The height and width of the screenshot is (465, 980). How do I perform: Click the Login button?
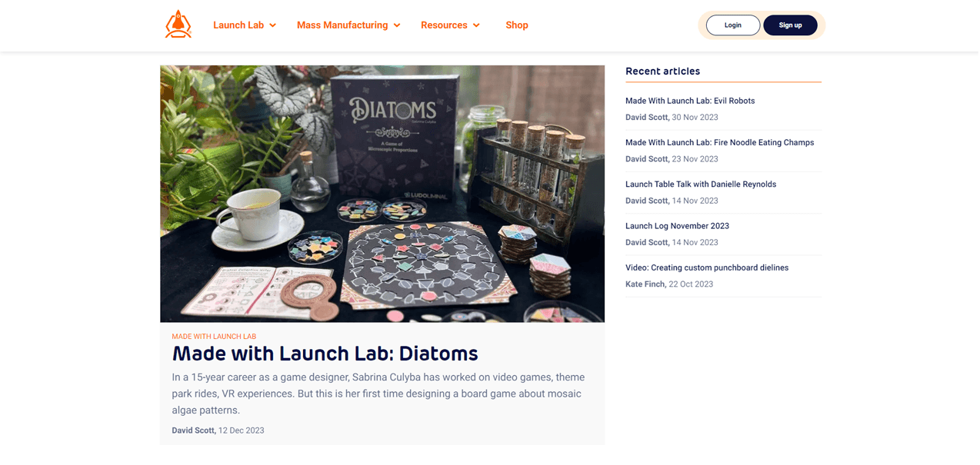pyautogui.click(x=733, y=25)
